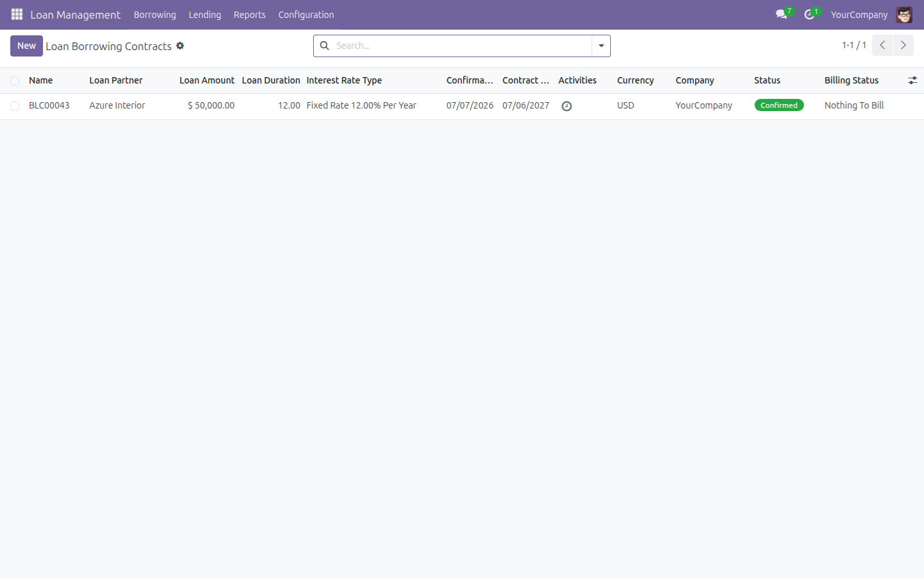Sort by Currency column header
Viewport: 924px width, 578px height.
635,80
